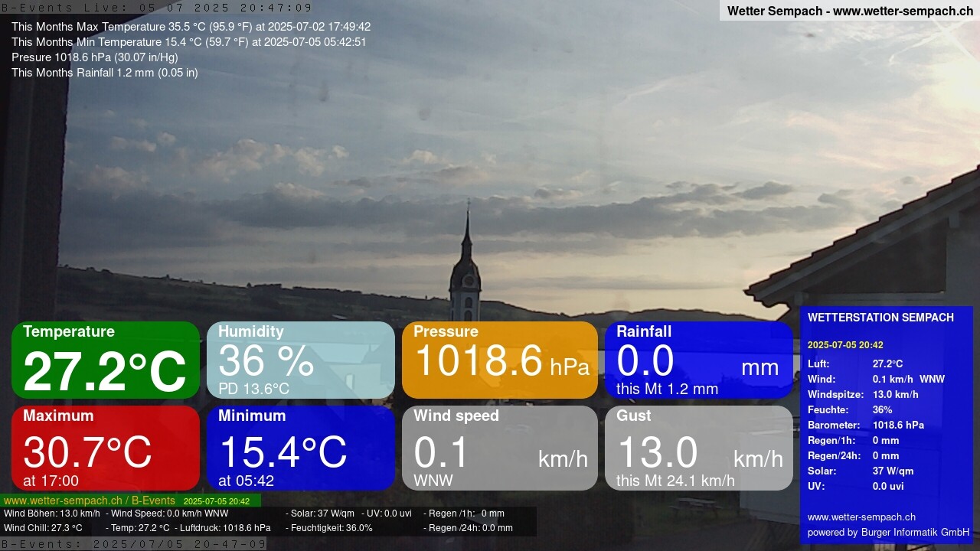Viewport: 980px width, 551px height.
Task: Click the grey Wind speed tile
Action: tap(500, 448)
